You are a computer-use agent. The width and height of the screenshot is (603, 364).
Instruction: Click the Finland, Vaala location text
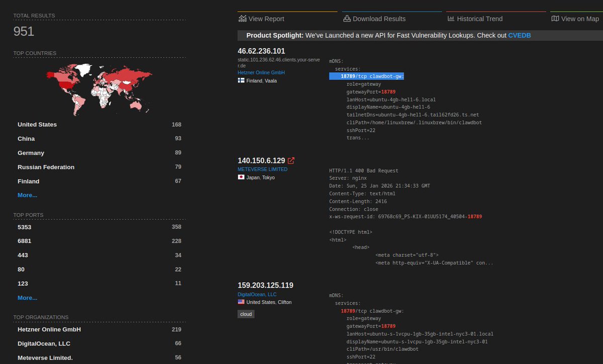[x=261, y=81]
